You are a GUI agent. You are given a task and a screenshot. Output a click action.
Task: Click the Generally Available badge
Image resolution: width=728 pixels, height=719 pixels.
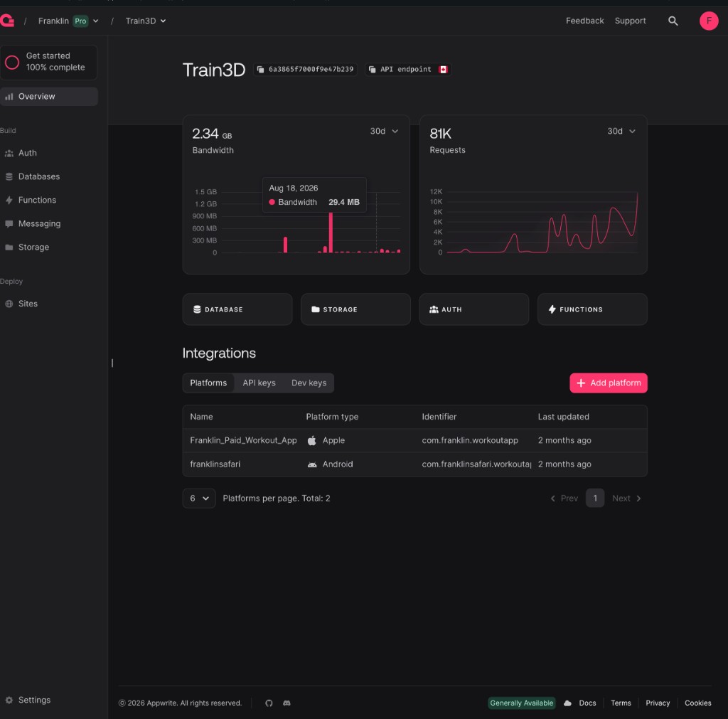[x=521, y=703]
